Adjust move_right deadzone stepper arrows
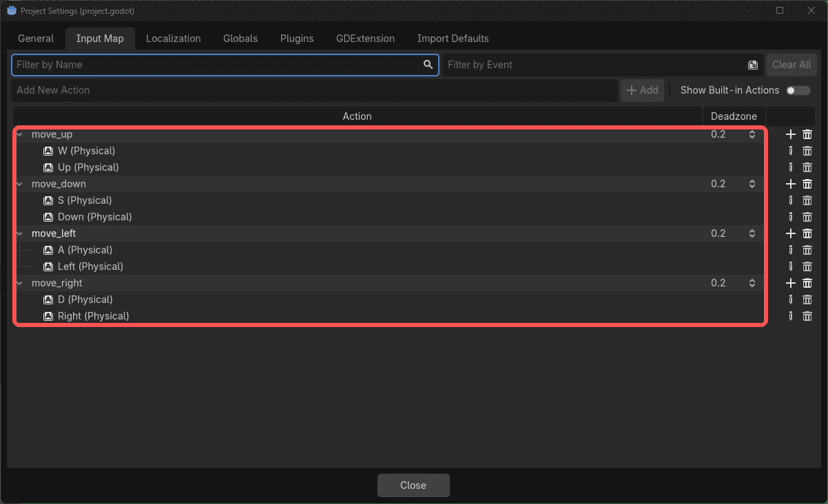The height and width of the screenshot is (504, 828). pyautogui.click(x=752, y=283)
